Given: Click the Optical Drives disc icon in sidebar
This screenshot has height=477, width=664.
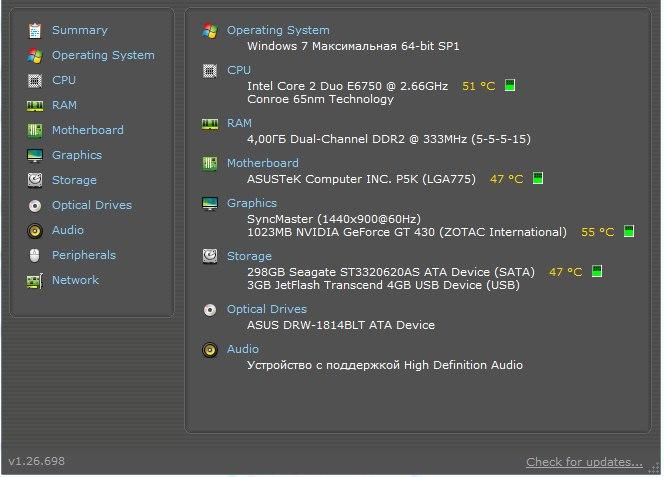Looking at the screenshot, I should click(x=35, y=205).
